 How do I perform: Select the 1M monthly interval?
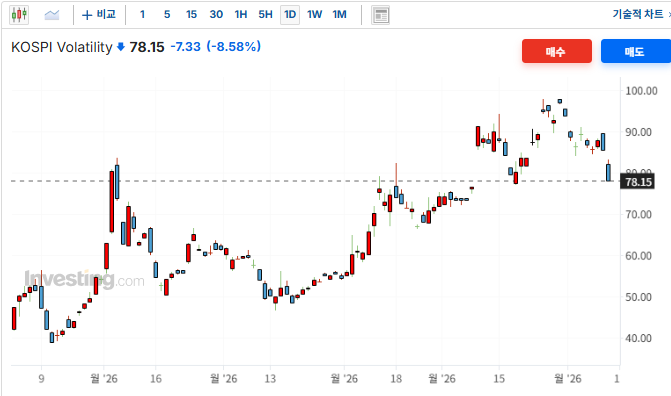point(339,15)
